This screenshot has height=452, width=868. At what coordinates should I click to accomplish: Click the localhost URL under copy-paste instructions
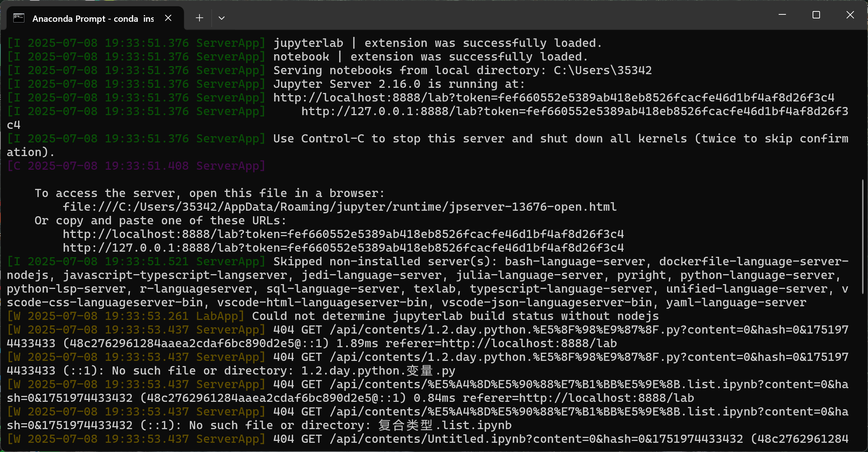click(343, 234)
